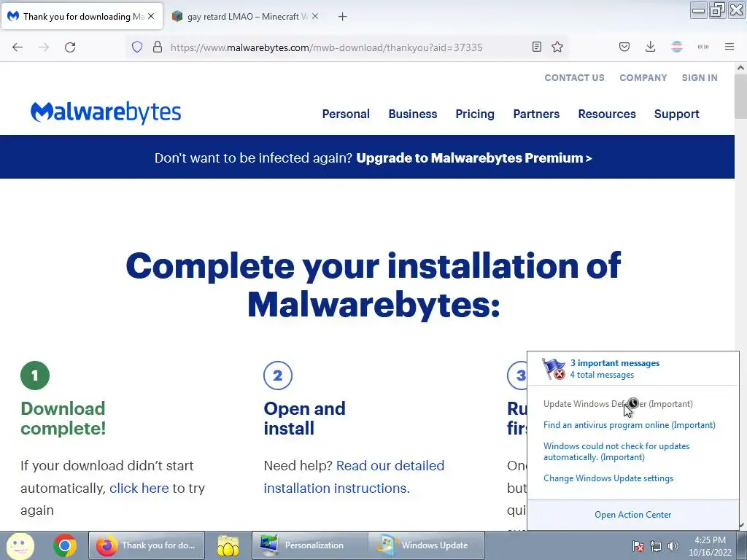
Task: Restore down the browser window
Action: (717, 9)
